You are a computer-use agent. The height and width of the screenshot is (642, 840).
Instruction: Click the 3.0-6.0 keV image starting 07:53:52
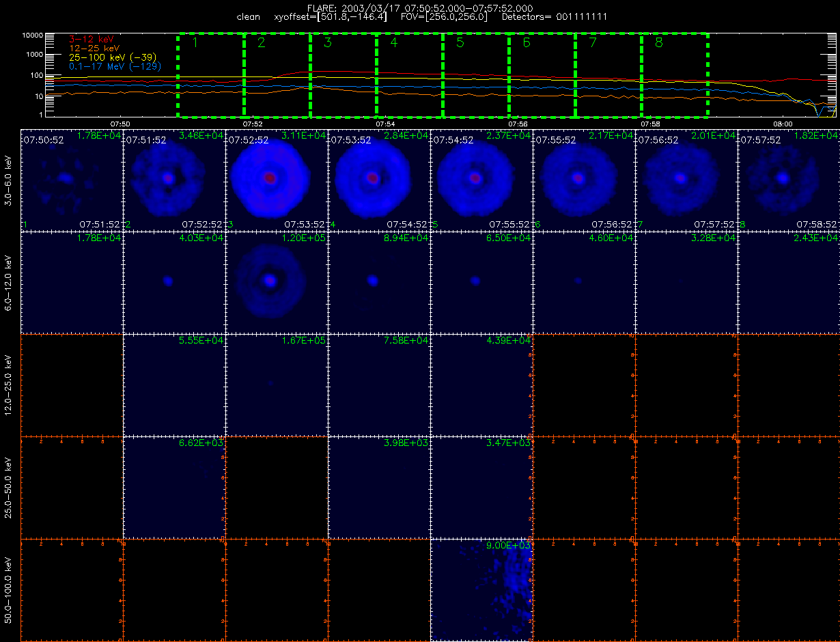pyautogui.click(x=379, y=180)
